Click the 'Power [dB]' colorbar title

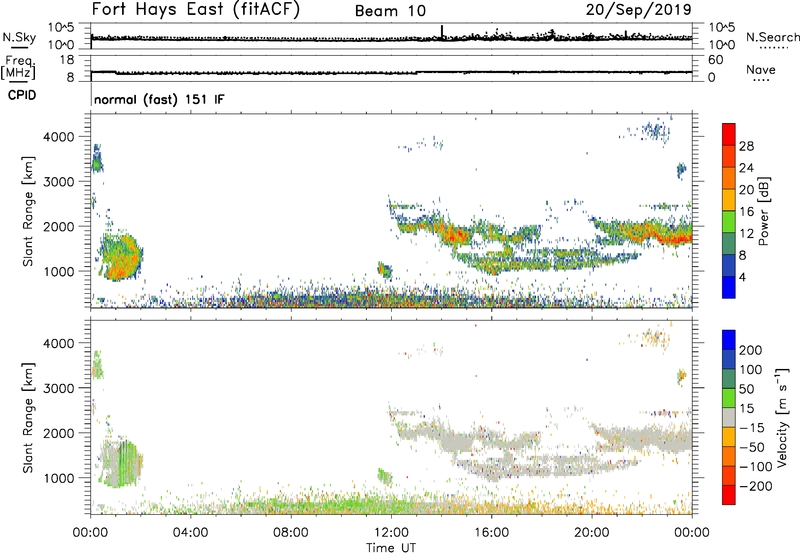coord(763,211)
